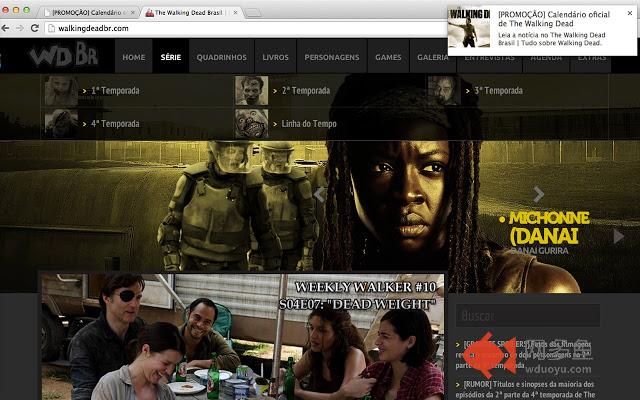Go to HOME menu item
Viewport: 640px width, 400px height.
click(x=134, y=57)
